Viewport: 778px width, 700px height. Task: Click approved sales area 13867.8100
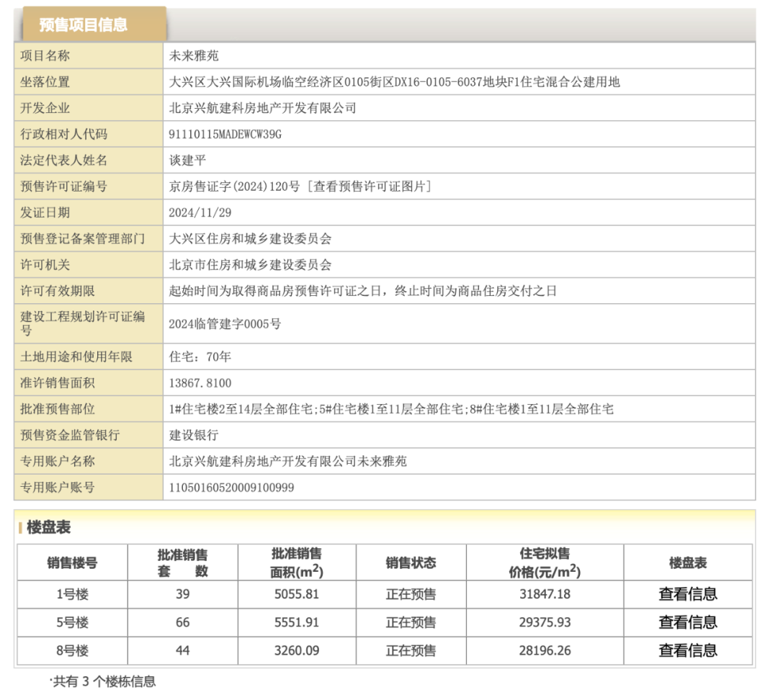pos(200,383)
